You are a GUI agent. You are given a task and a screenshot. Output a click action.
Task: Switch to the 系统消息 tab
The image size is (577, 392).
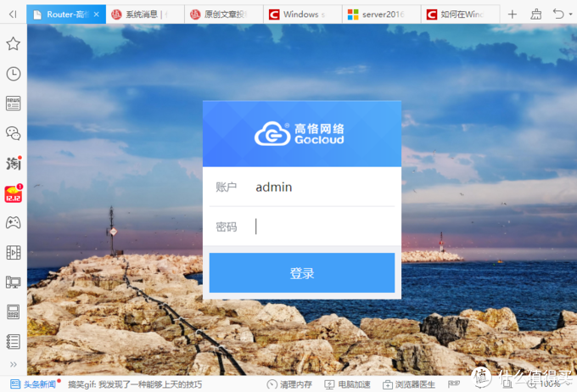[x=145, y=14]
